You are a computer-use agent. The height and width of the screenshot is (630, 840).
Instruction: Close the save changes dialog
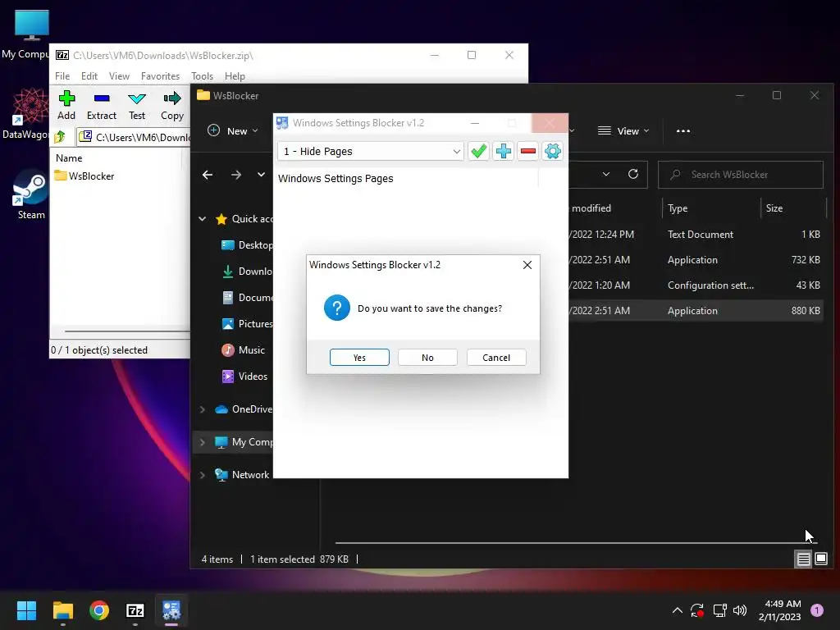(x=527, y=265)
